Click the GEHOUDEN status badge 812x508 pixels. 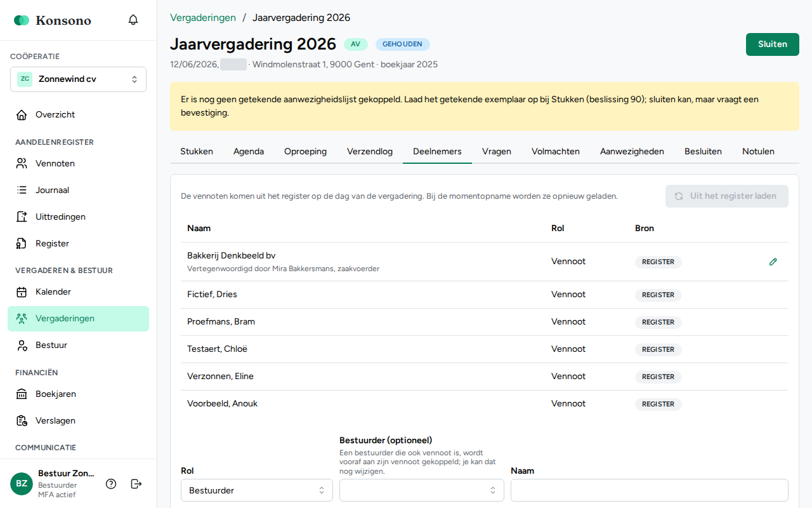(x=403, y=44)
